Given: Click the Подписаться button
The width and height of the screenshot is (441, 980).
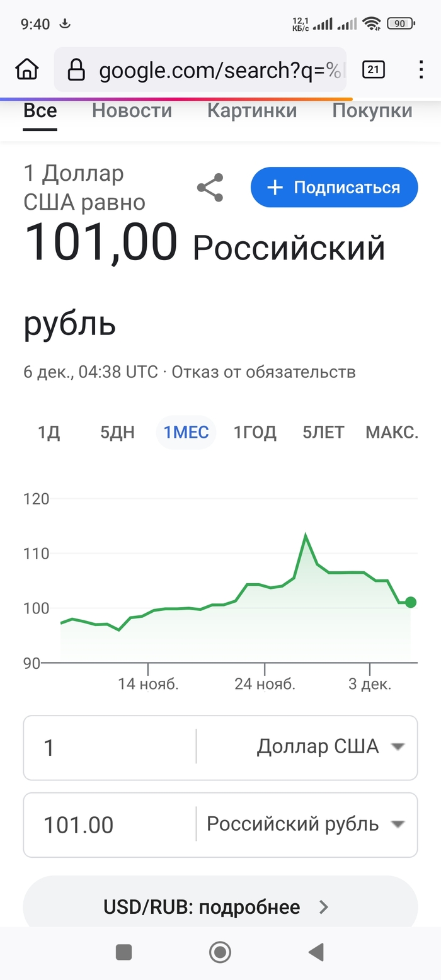Looking at the screenshot, I should click(x=334, y=187).
